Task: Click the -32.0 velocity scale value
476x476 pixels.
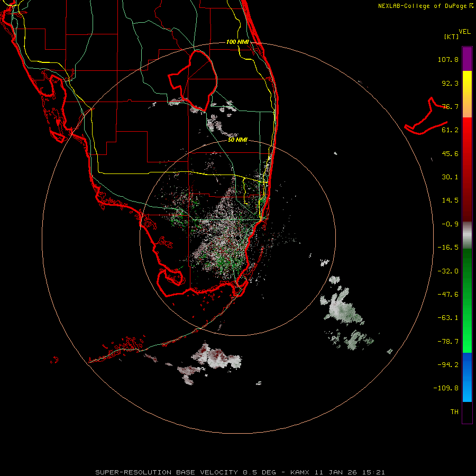Action: pos(448,271)
